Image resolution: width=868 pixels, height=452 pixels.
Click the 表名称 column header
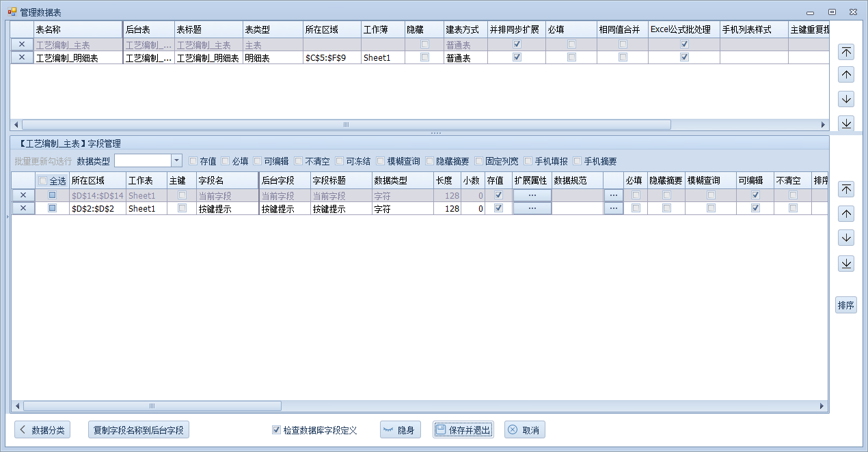click(x=77, y=30)
